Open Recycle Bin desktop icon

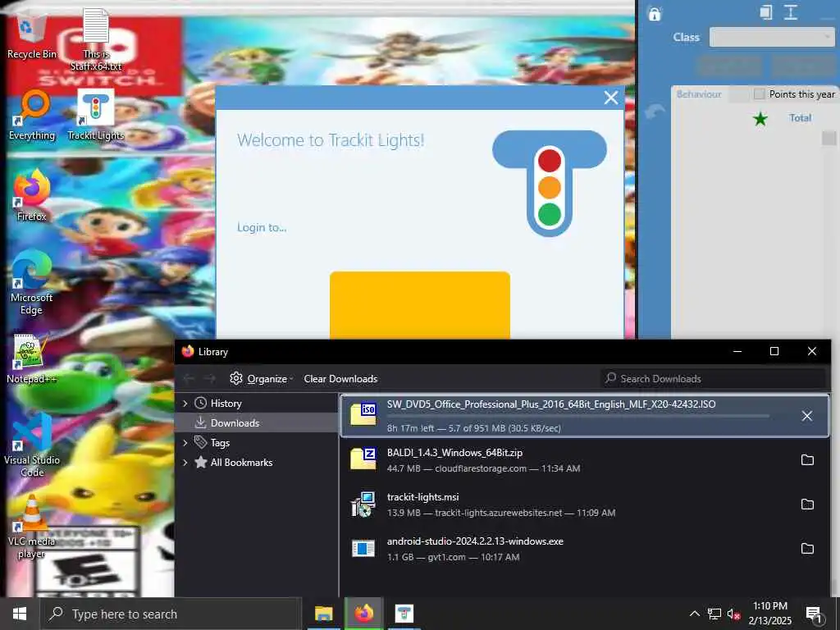pyautogui.click(x=31, y=36)
